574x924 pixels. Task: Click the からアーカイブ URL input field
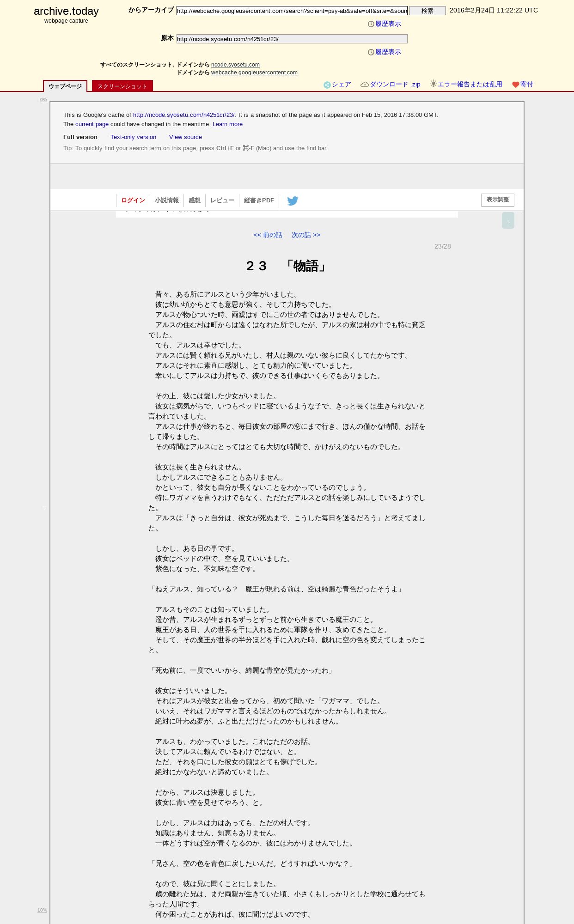(x=292, y=11)
